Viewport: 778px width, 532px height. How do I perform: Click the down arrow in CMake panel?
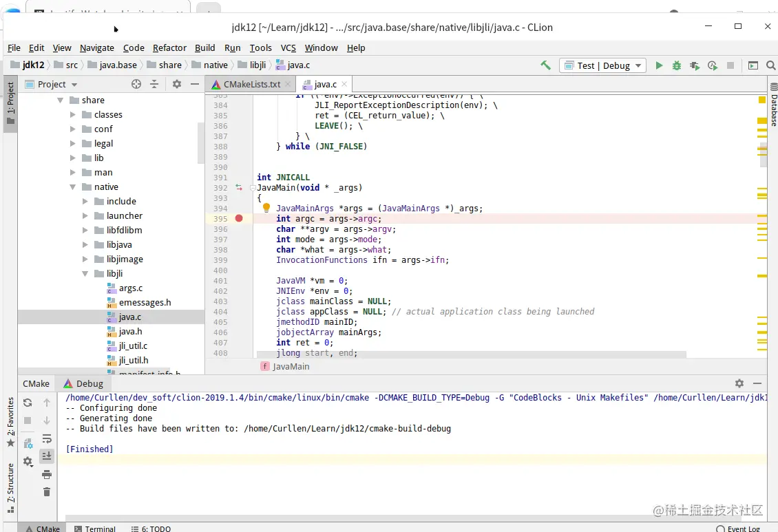47,421
